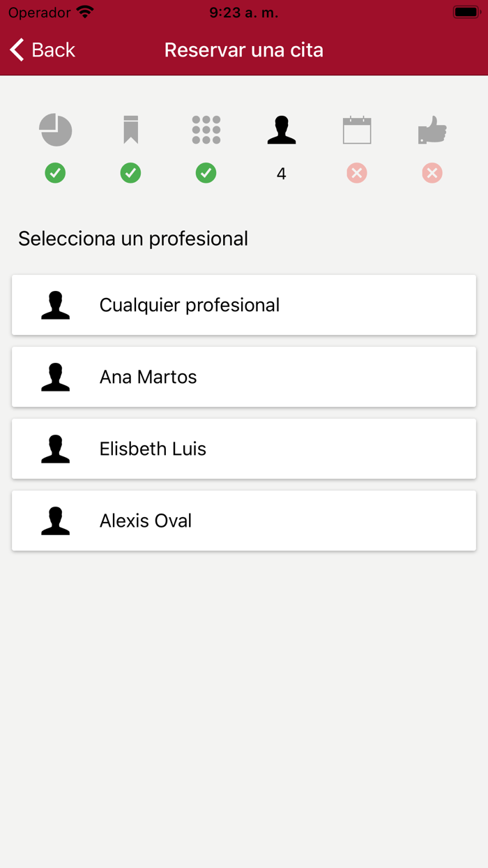Viewport: 488px width, 868px height.
Task: Select the bookmark step icon
Action: [x=131, y=130]
